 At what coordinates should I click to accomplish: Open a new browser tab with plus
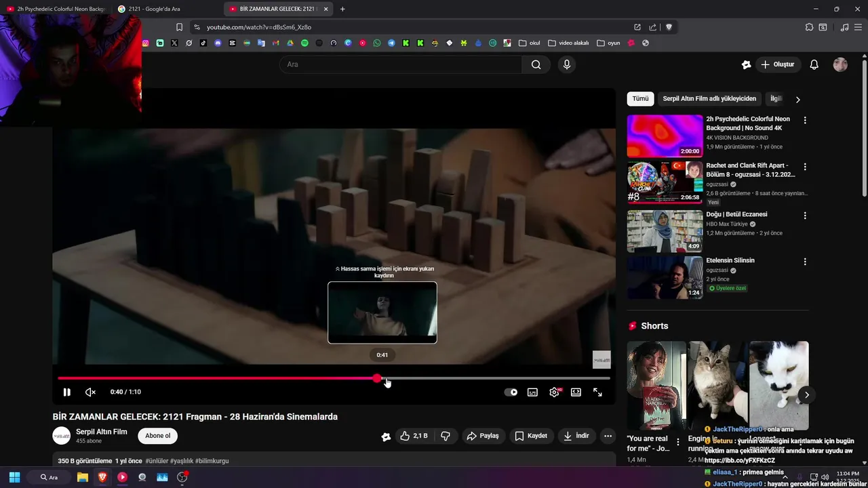[342, 9]
